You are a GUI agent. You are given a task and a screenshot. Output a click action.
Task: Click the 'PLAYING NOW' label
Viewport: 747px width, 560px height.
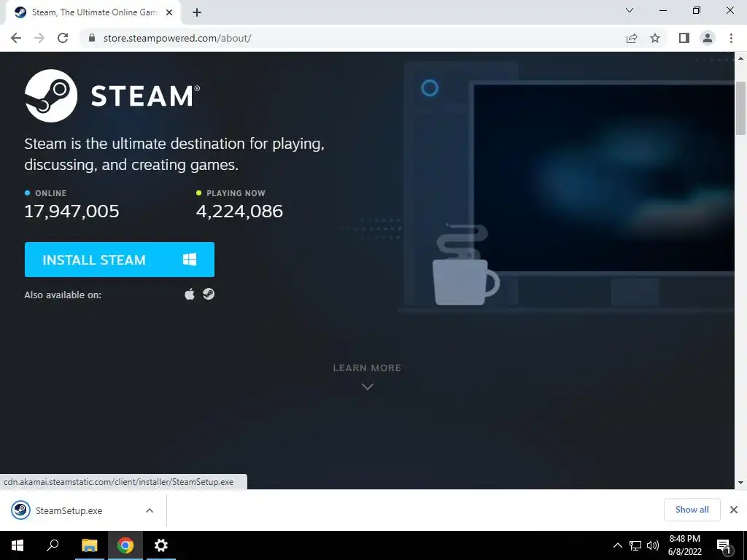[236, 193]
